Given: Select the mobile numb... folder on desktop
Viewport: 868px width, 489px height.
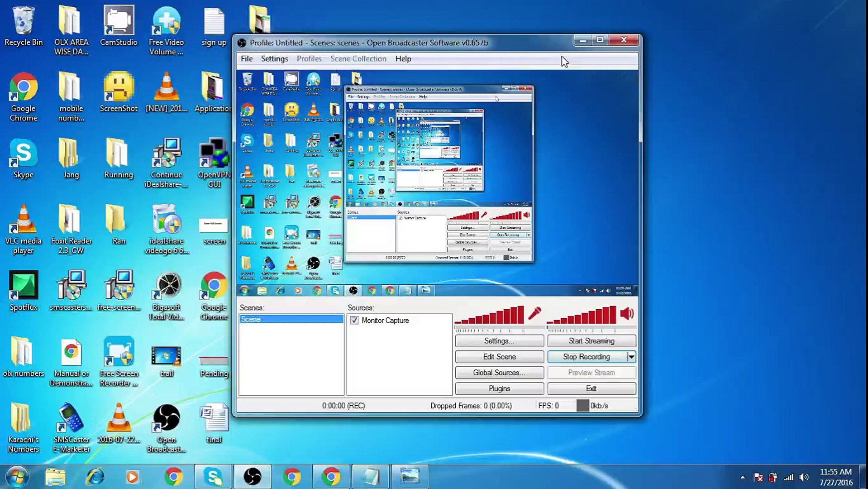Looking at the screenshot, I should pos(71,97).
